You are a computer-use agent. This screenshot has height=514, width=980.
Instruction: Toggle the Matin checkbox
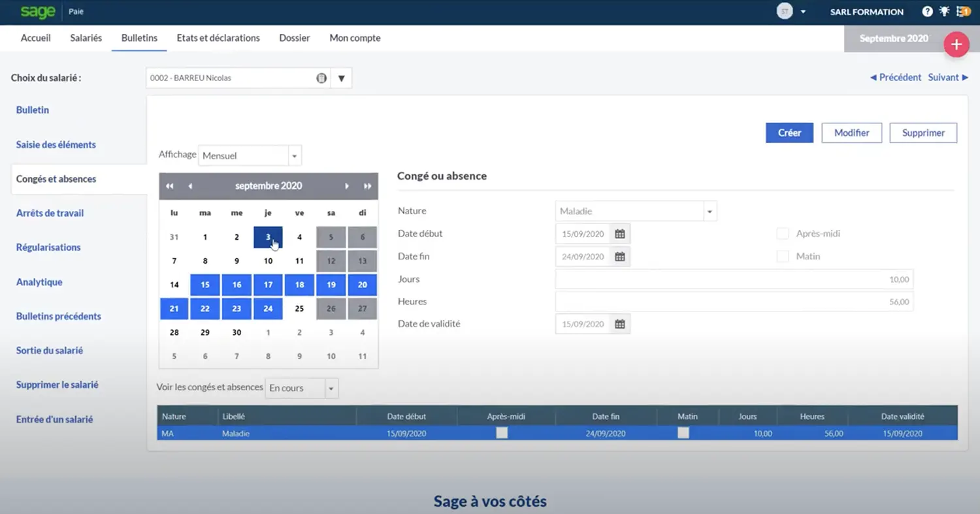pos(783,257)
